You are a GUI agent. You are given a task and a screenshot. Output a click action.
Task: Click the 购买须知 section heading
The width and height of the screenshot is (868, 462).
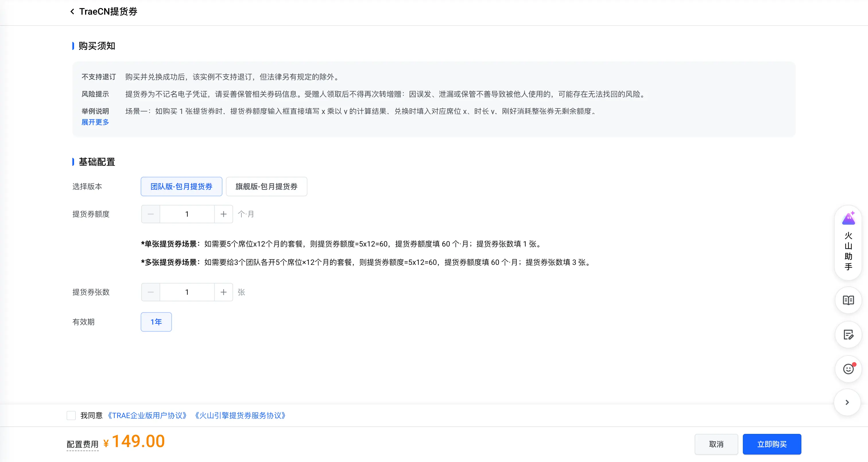[x=97, y=46]
